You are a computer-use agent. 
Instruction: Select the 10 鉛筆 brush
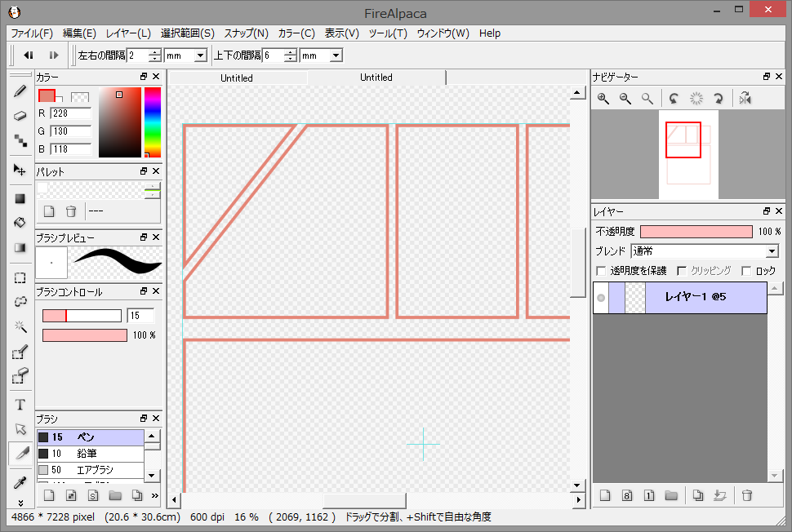(x=91, y=454)
